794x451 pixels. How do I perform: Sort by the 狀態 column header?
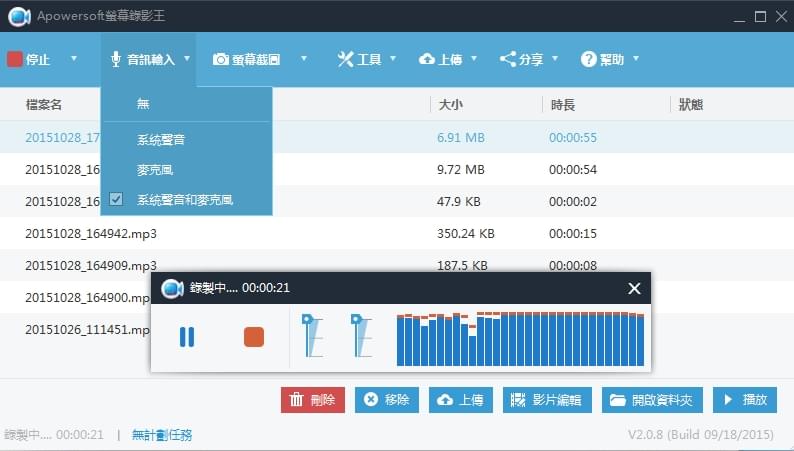pyautogui.click(x=691, y=105)
